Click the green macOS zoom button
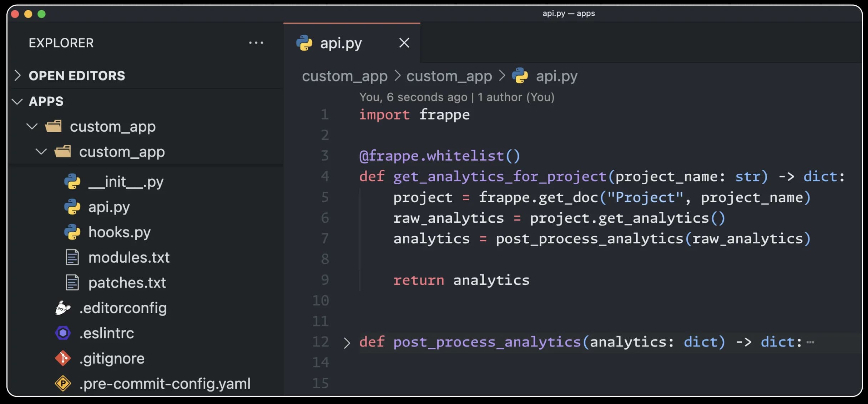This screenshot has height=404, width=868. coord(41,14)
